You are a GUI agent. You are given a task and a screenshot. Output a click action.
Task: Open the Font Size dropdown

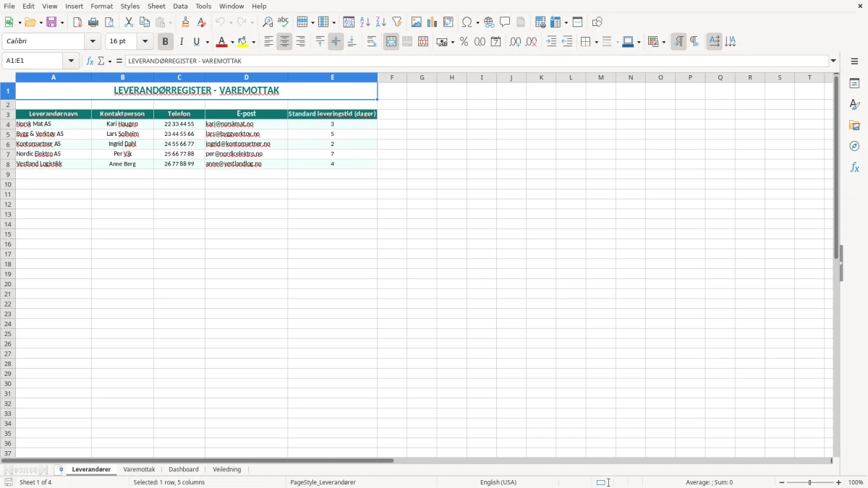click(145, 42)
